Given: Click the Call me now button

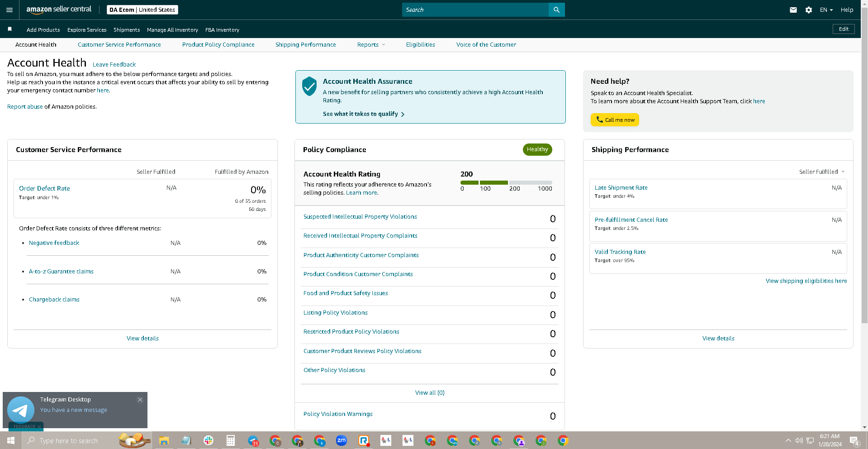Looking at the screenshot, I should click(x=615, y=119).
